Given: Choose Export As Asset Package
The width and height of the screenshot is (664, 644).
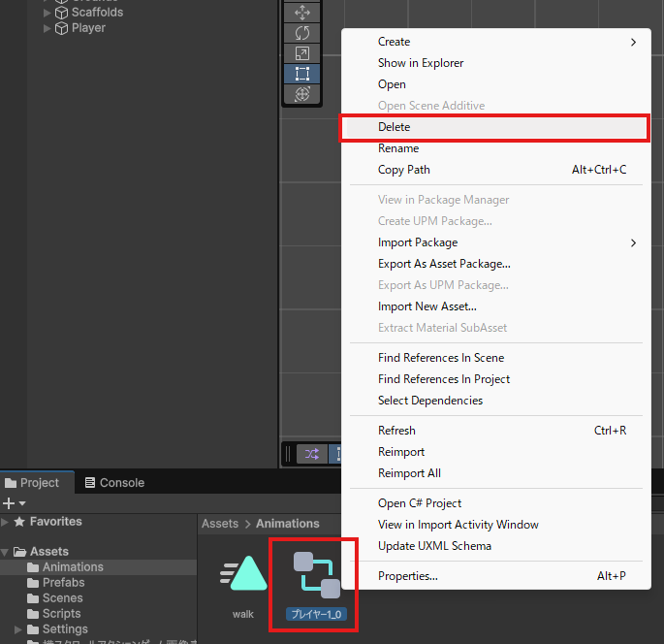Looking at the screenshot, I should [496, 264].
